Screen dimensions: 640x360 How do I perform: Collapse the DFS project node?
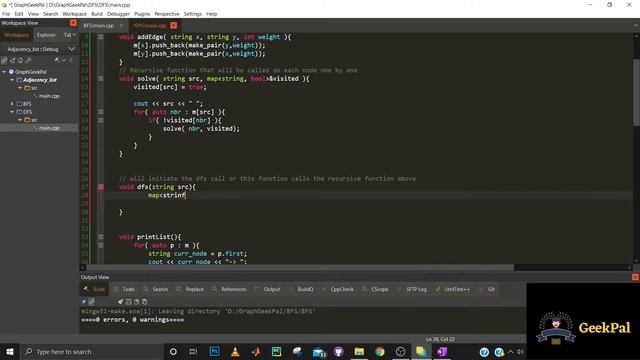[12, 112]
